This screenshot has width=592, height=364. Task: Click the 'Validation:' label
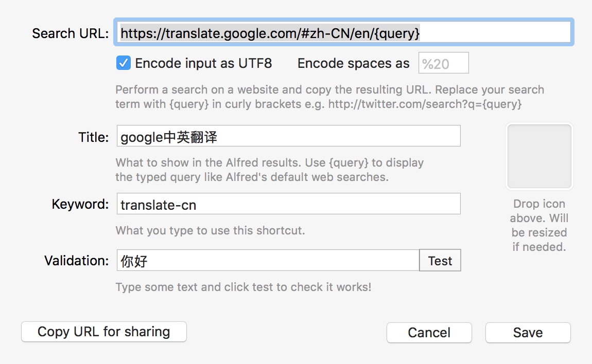tap(77, 261)
